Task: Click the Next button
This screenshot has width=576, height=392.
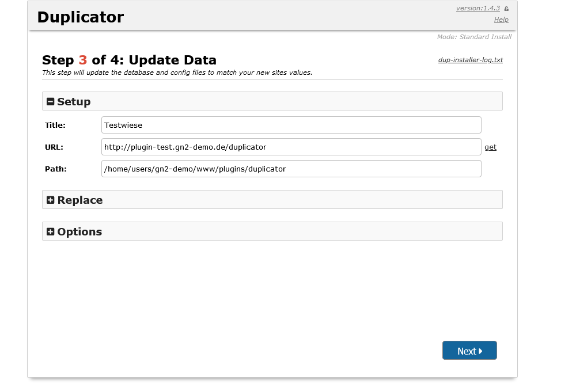Action: coord(469,351)
